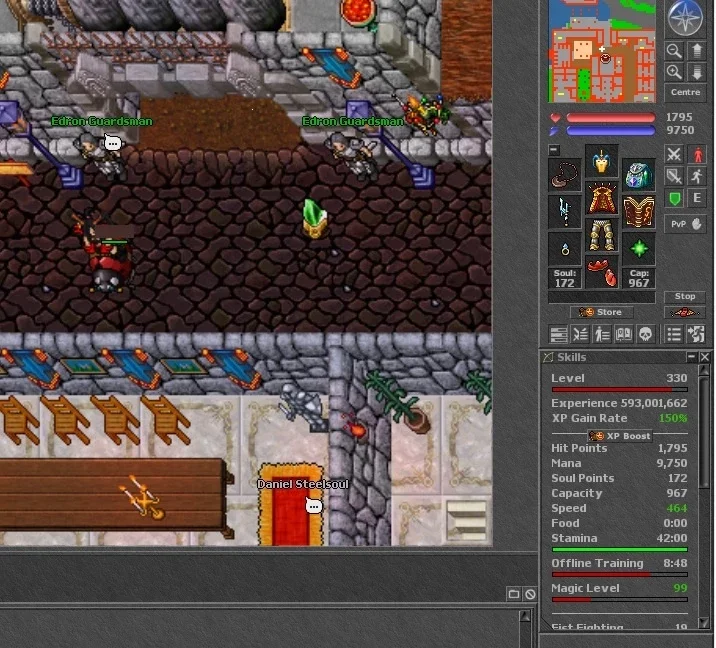Click the Food 0:00 row
Viewport: 716px width, 648px height.
tap(619, 523)
